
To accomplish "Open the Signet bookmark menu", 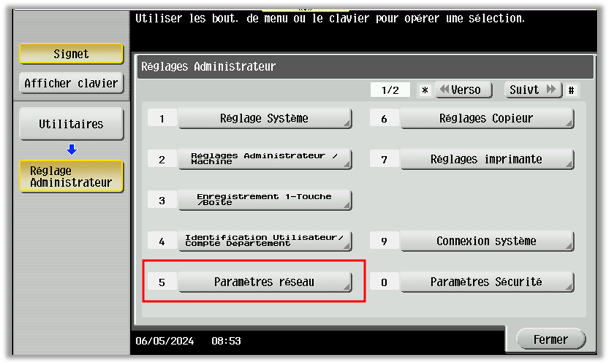I will coord(71,54).
